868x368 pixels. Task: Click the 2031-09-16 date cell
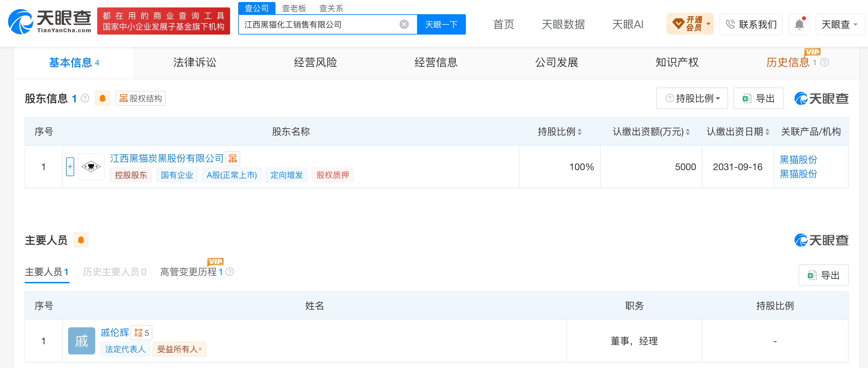click(x=738, y=167)
